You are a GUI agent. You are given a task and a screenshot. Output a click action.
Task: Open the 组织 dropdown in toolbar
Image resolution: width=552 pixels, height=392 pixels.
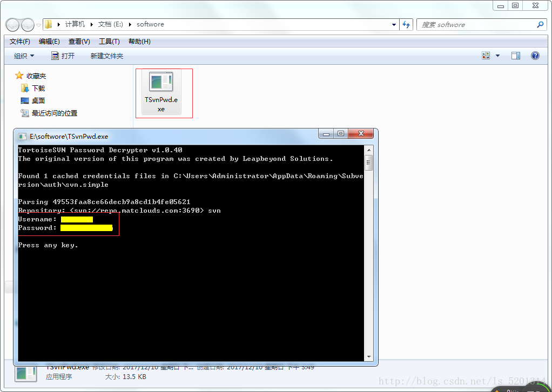[x=24, y=56]
